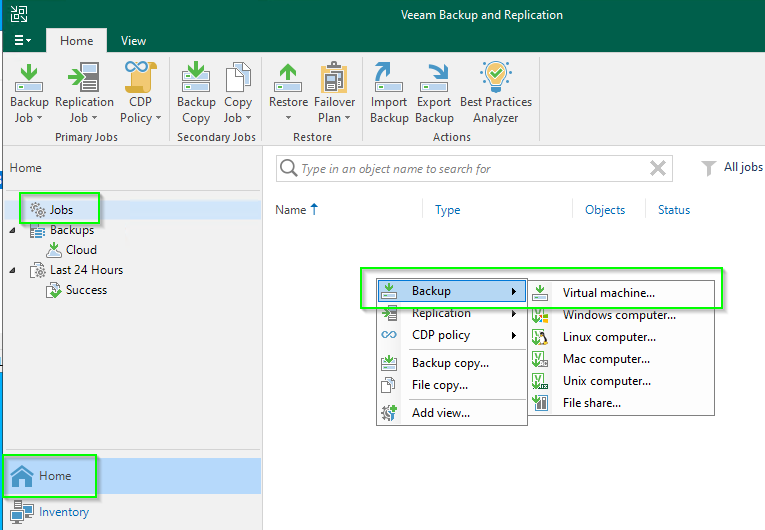
Task: Click the Failover Plan ribbon icon
Action: coord(334,77)
